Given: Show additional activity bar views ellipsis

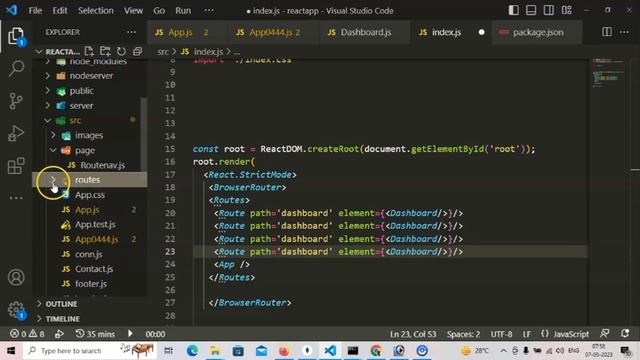Looking at the screenshot, I should [x=16, y=198].
